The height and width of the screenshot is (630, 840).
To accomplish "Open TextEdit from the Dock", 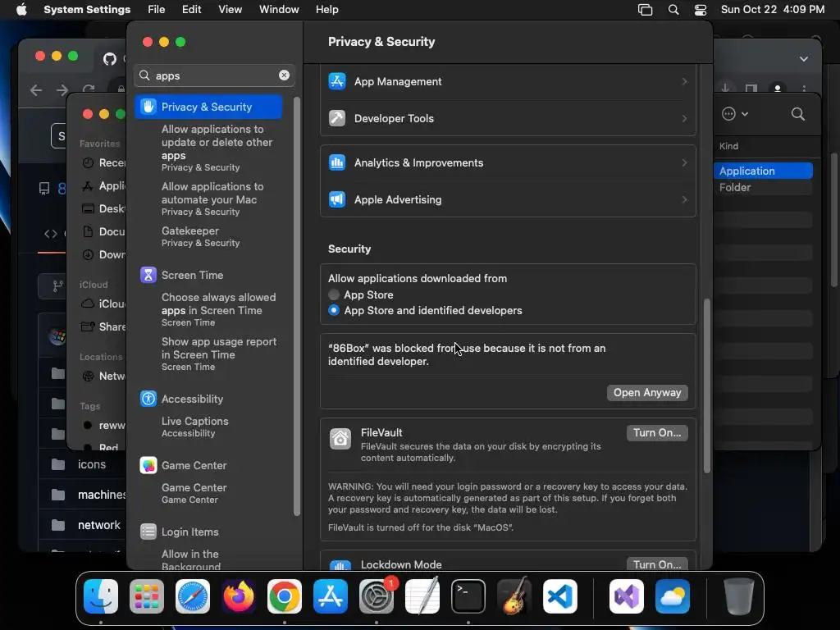I will (x=422, y=597).
